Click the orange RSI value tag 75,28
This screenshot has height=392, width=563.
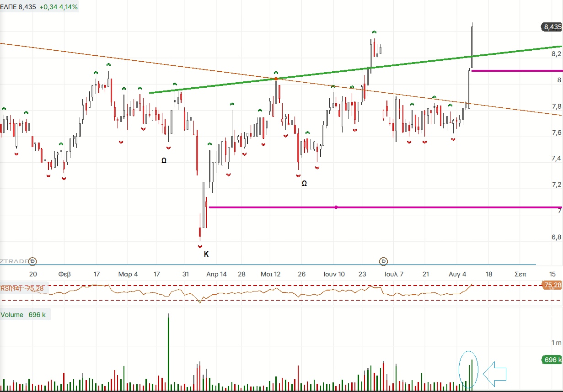coord(552,285)
